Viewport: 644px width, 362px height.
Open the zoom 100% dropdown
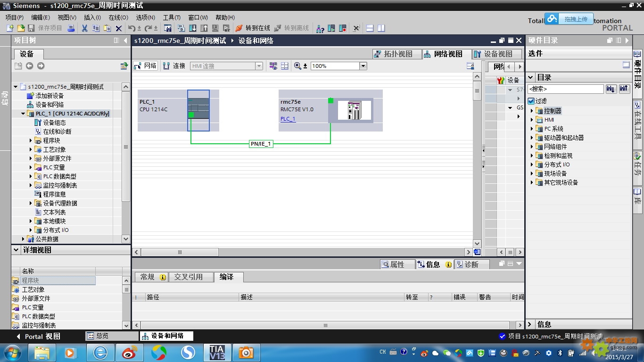pyautogui.click(x=363, y=66)
